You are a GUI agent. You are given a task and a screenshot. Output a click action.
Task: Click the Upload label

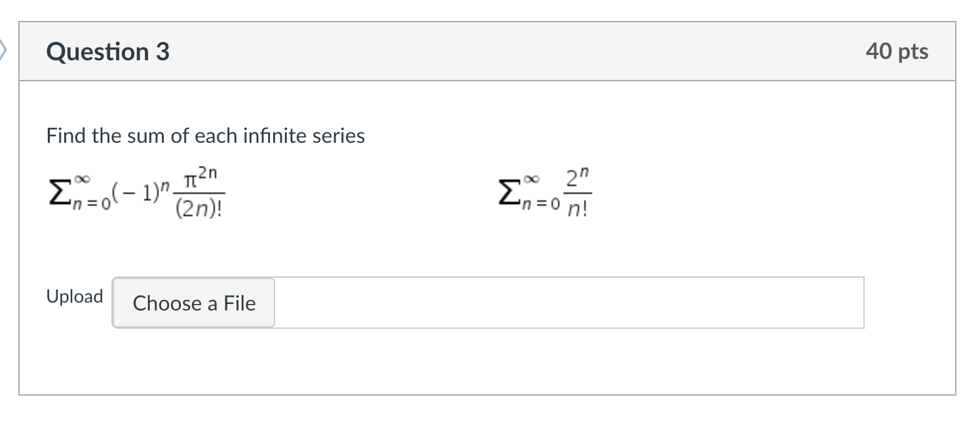pyautogui.click(x=74, y=296)
